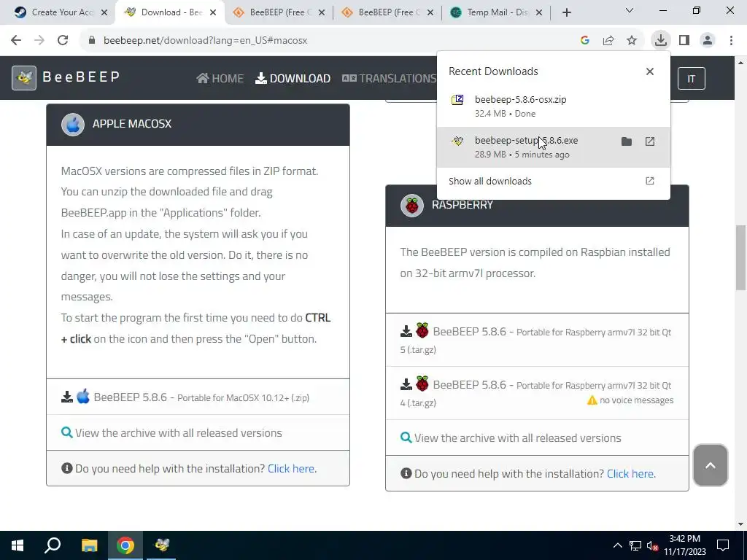Switch language with the IT button
This screenshot has height=560, width=747.
point(692,79)
